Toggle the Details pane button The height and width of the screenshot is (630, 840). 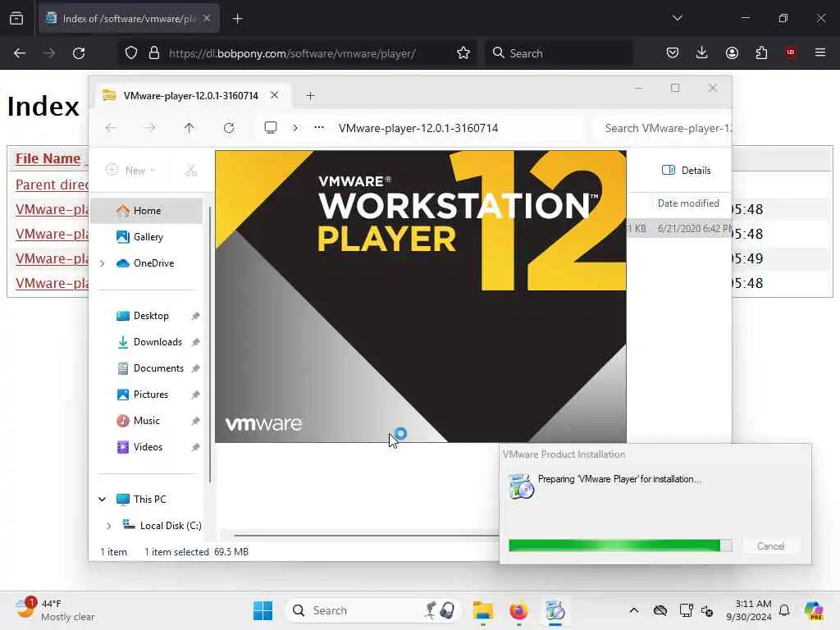(x=687, y=171)
